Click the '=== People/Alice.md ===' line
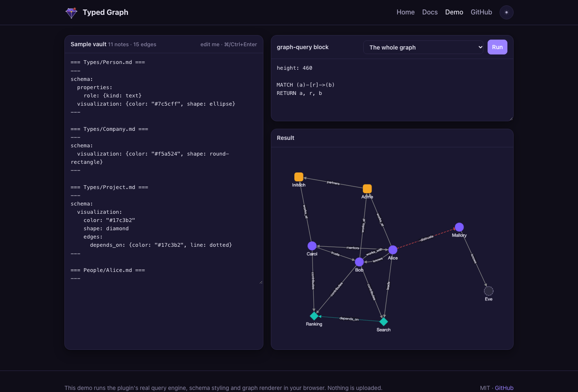Viewport: 578px width, 392px height. point(108,270)
